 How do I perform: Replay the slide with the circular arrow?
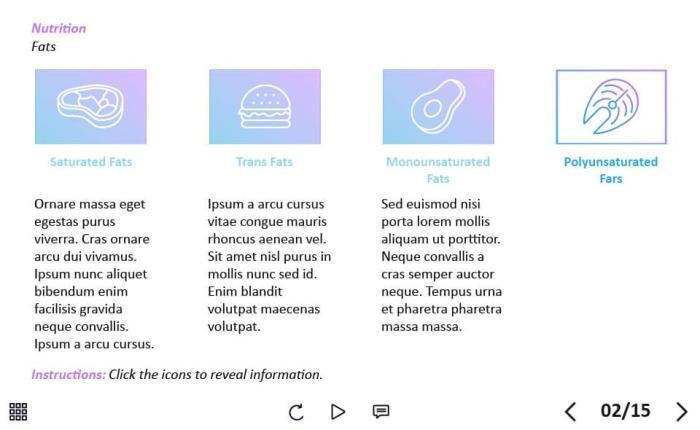pyautogui.click(x=296, y=411)
